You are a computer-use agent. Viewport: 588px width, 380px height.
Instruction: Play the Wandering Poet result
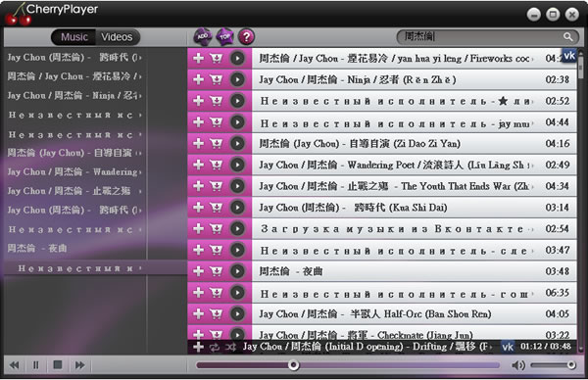point(237,165)
